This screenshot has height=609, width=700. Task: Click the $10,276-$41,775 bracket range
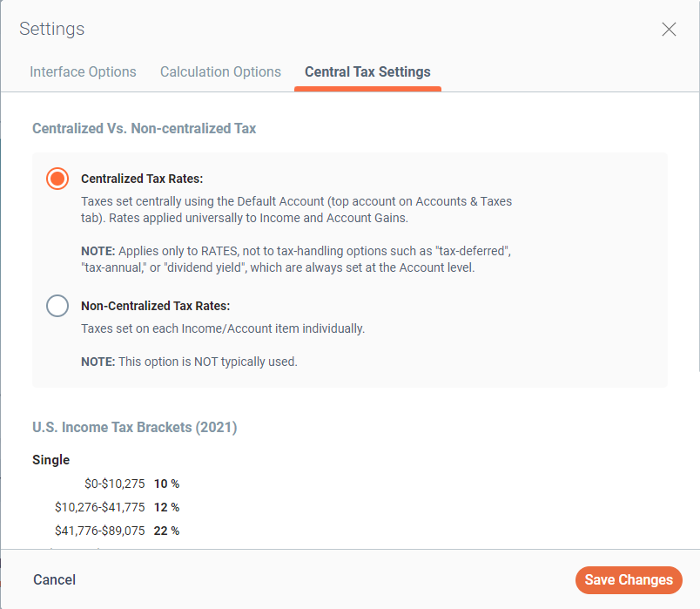coord(99,507)
